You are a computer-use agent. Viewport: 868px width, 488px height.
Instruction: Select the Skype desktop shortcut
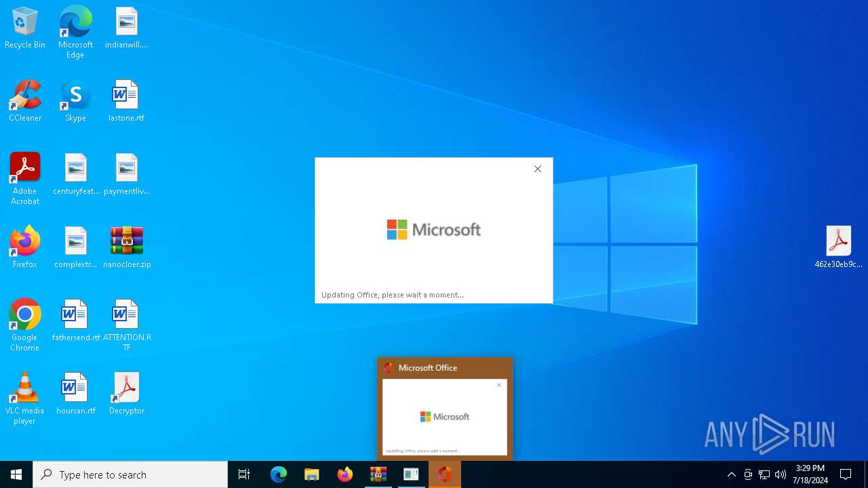coord(75,102)
